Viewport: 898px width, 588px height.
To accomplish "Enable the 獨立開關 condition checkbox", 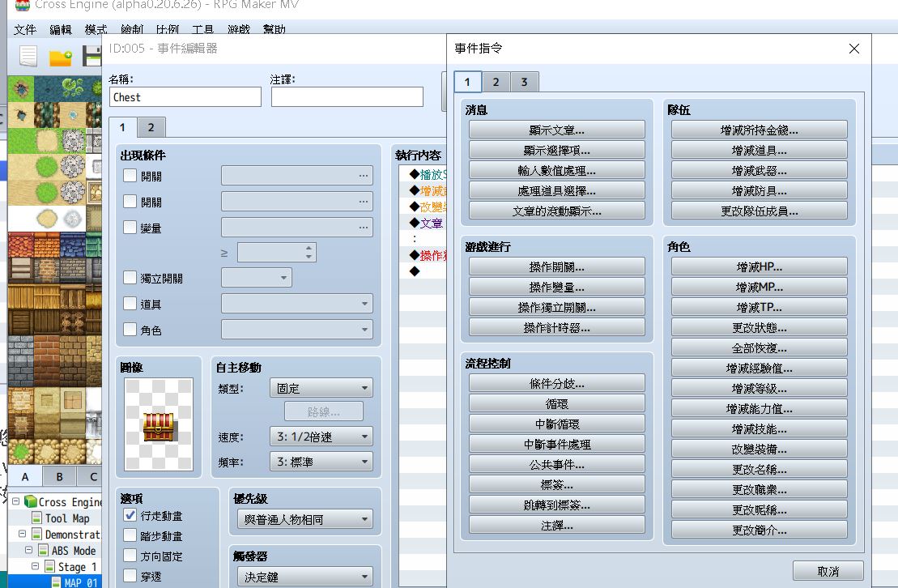I will pyautogui.click(x=130, y=278).
